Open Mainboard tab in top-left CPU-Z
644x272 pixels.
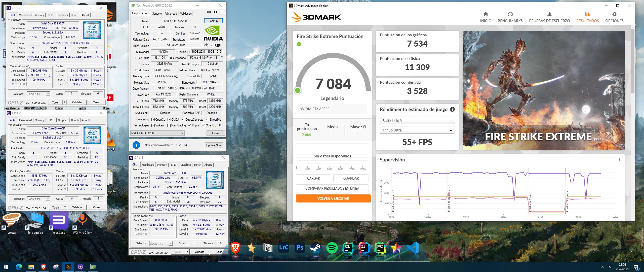click(x=25, y=15)
